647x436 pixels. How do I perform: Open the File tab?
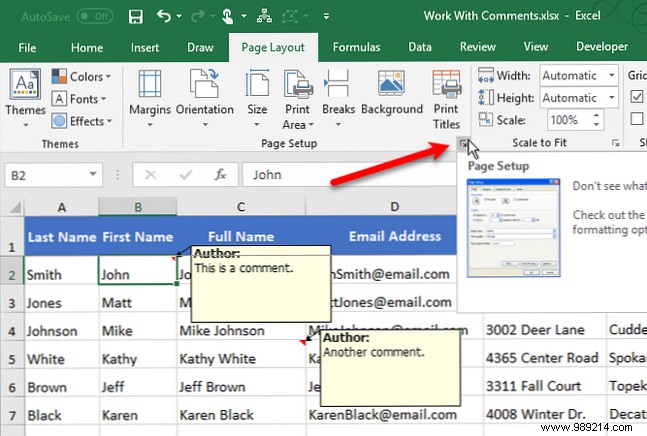point(27,47)
